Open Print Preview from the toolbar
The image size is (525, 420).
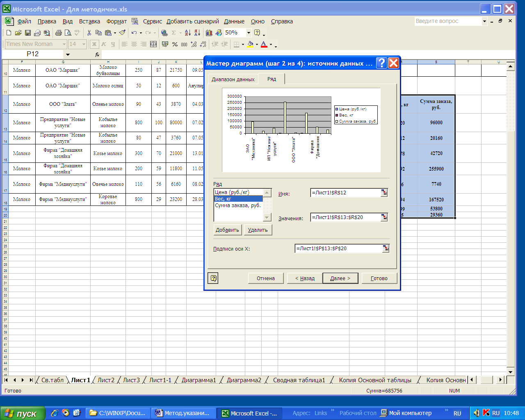tap(68, 33)
